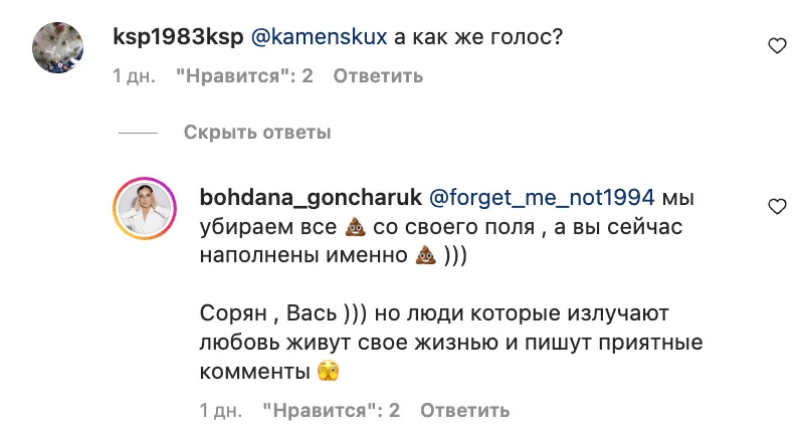The width and height of the screenshot is (802, 435).
Task: Collapse replies via "Скрыть ответы"
Action: (x=257, y=132)
